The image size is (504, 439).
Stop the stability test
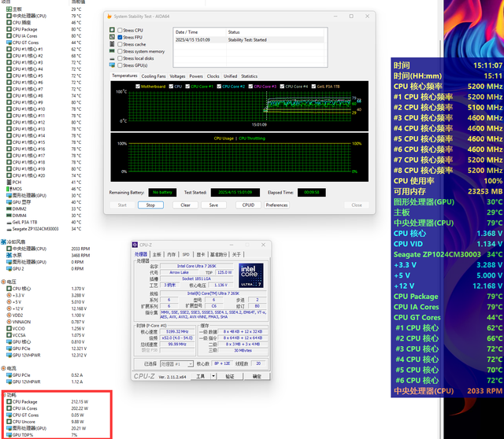[x=150, y=205]
